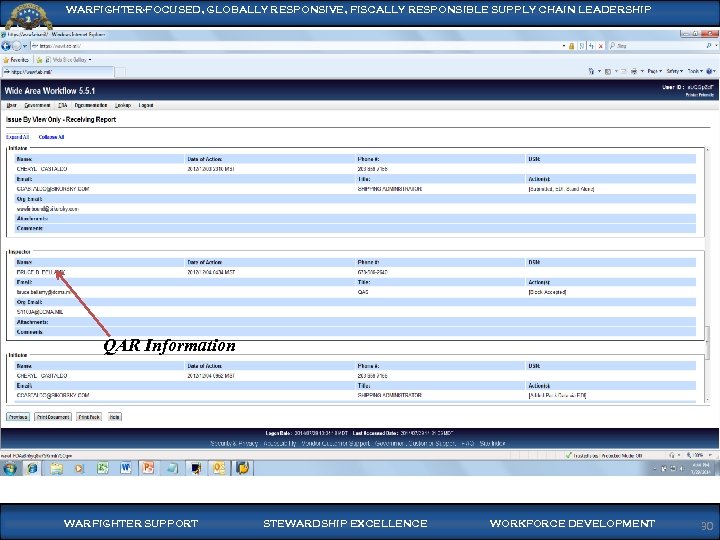Click the page's vertical scrollbar
This screenshot has height=540, width=720.
[708, 276]
